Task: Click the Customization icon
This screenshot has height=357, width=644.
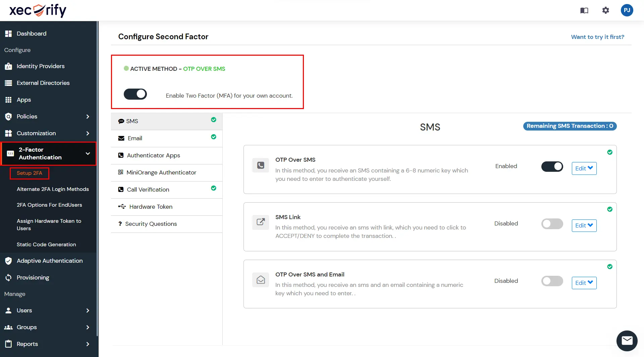Action: [8, 133]
